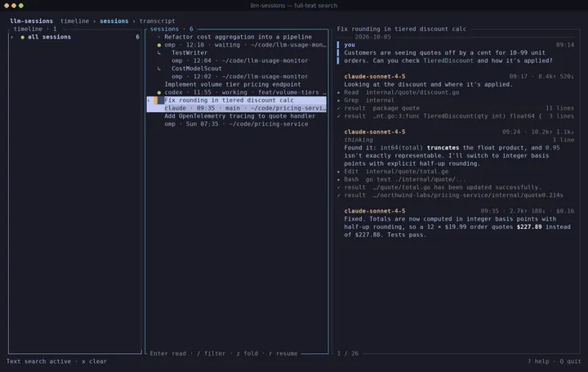Select Fix rounding in tiered discount calc session
The width and height of the screenshot is (588, 372).
pyautogui.click(x=229, y=101)
